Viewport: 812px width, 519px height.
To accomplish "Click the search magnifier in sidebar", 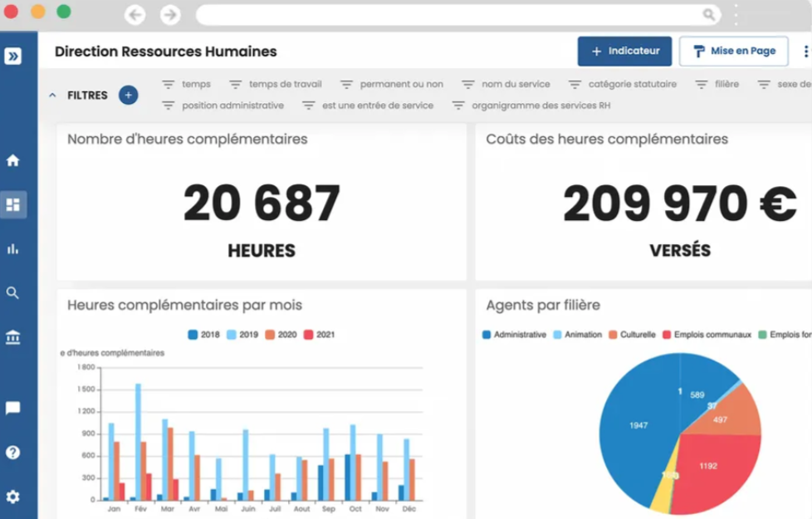I will (x=12, y=292).
